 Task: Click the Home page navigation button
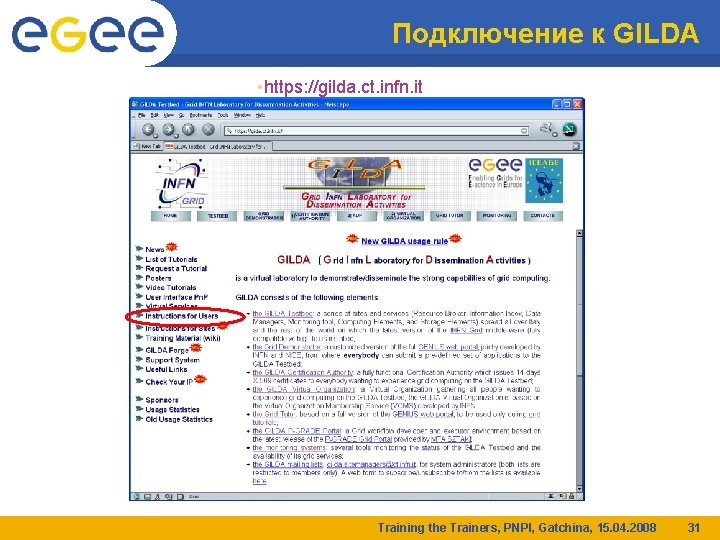(x=170, y=216)
